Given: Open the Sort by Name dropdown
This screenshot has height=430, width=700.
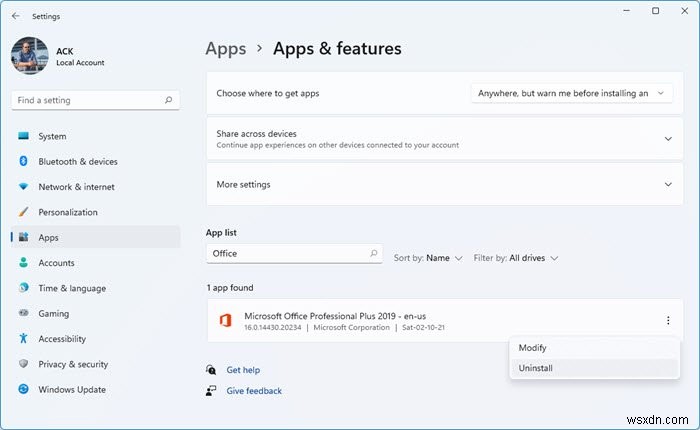Looking at the screenshot, I should tap(428, 258).
